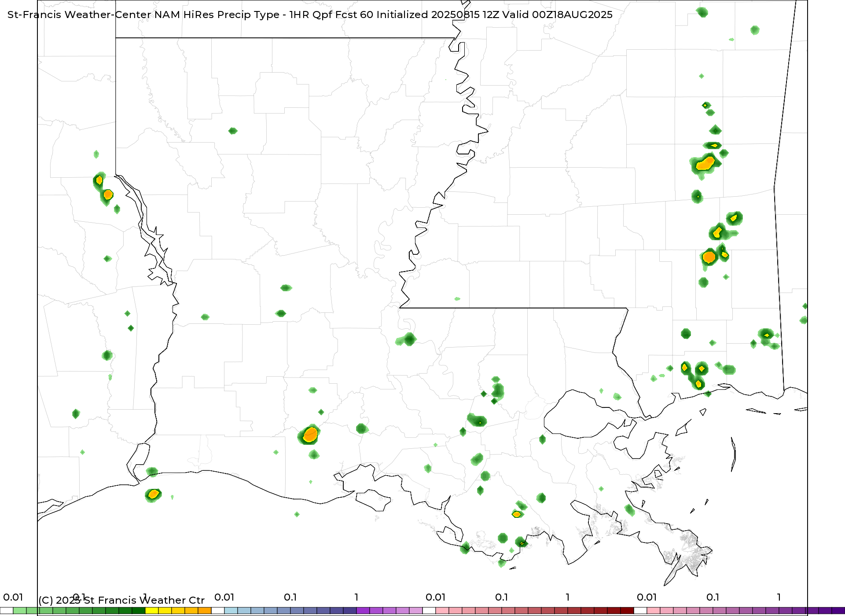
Task: Select the darkest purple swatch at legend's far right
Action: [838, 611]
